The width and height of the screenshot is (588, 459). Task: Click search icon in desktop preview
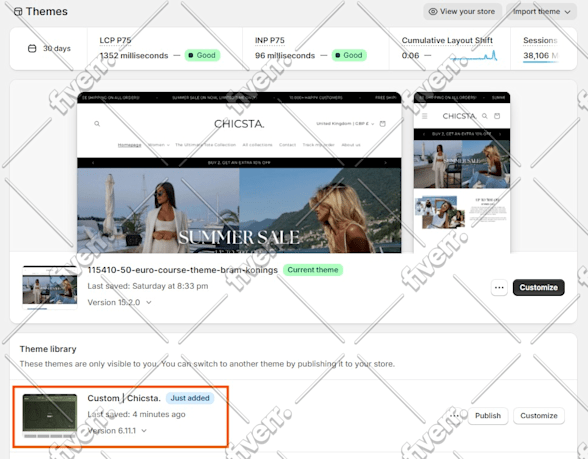pos(97,124)
